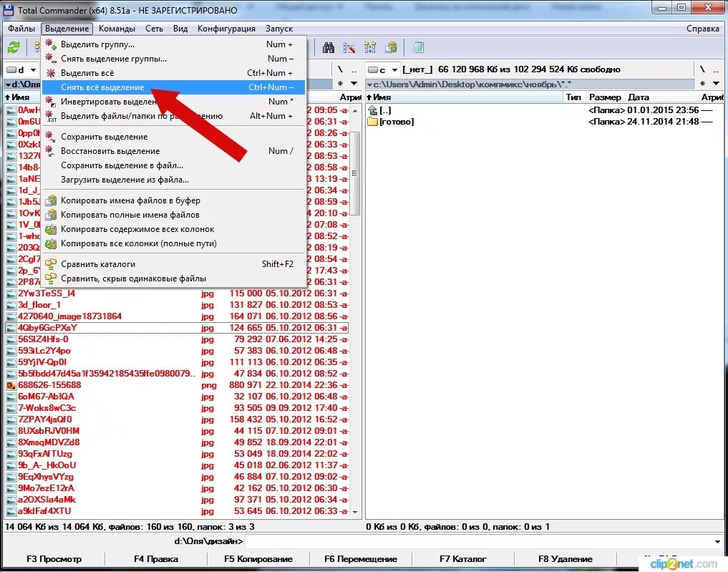This screenshot has height=572, width=728.
Task: Open the multi-rename tool toolbar icon
Action: tap(349, 47)
